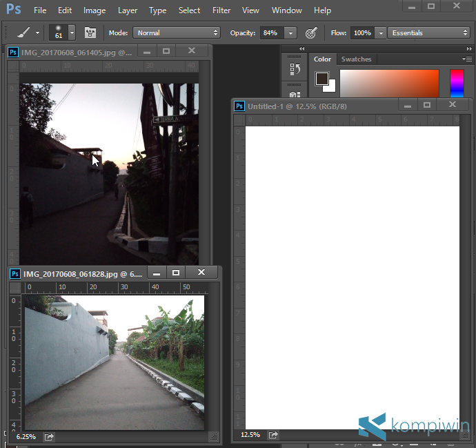Click Ps icon of IMG_20170608_061405.jpg window

pos(13,52)
